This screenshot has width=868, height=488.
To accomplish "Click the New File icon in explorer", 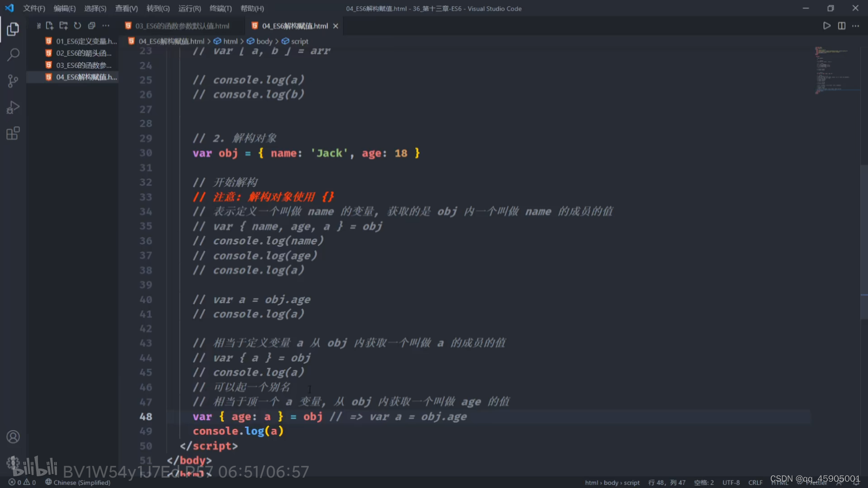I will tap(50, 26).
